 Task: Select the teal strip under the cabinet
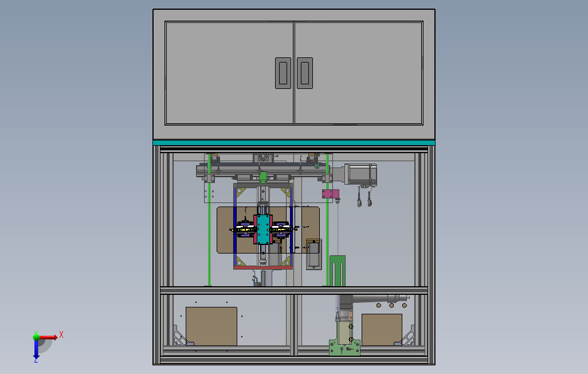(x=294, y=143)
